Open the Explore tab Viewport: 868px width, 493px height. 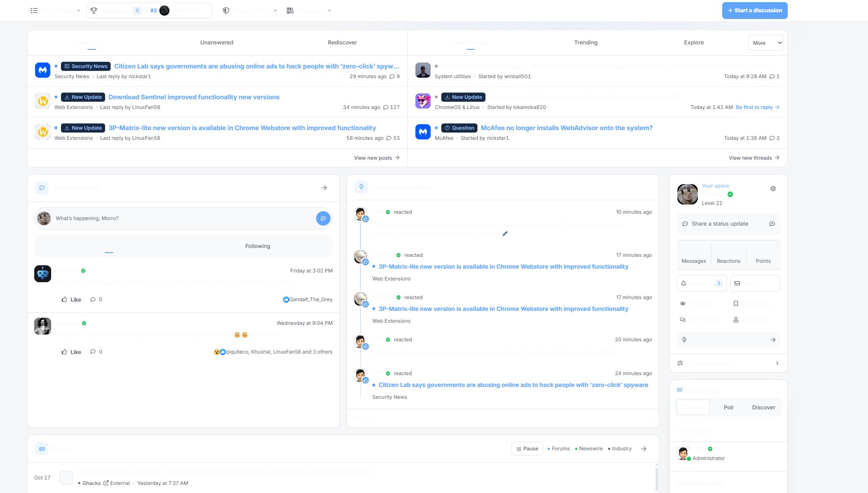point(694,42)
